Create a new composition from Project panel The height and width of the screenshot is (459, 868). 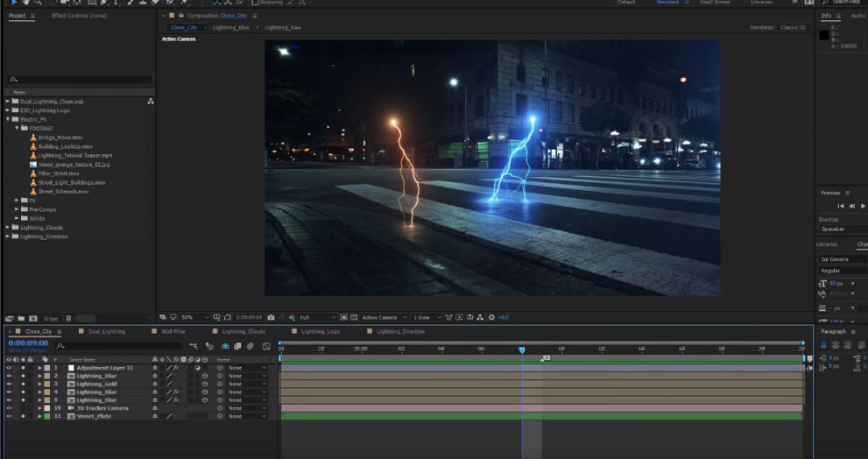(32, 318)
